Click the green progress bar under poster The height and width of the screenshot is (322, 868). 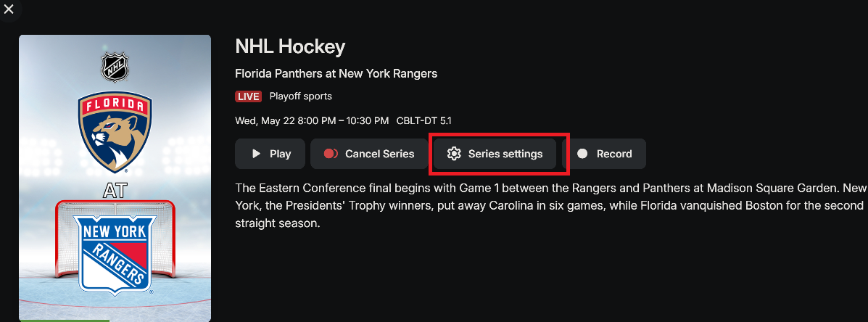point(64,320)
